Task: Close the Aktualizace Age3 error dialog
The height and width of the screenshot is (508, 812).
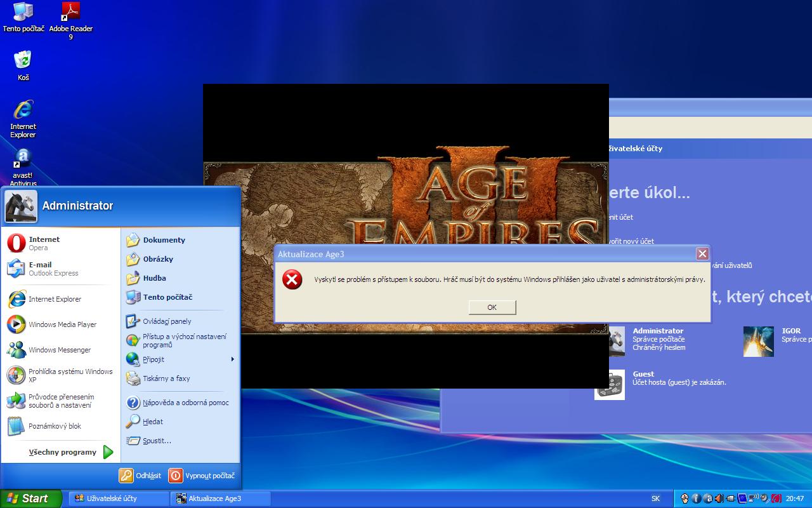Action: click(x=702, y=254)
